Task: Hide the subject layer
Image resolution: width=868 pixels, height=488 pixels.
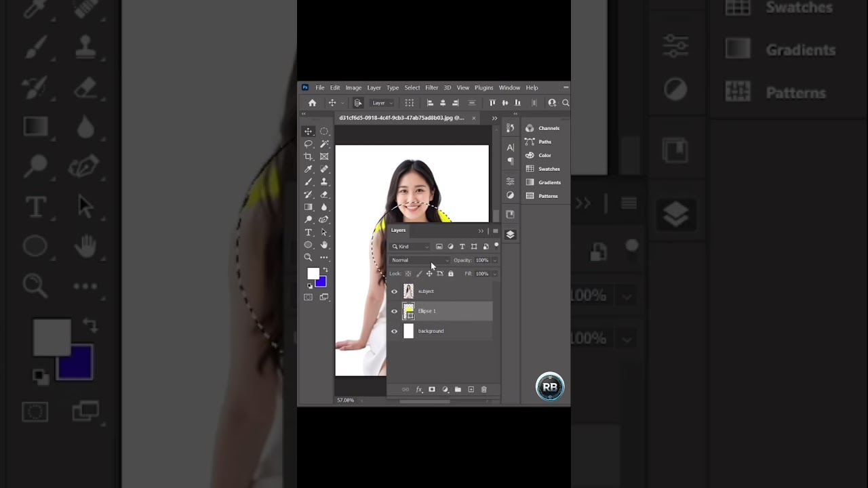Action: [394, 291]
